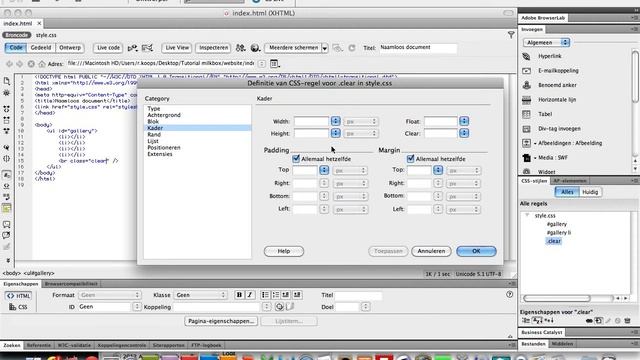Select the Broncode source tab
The height and width of the screenshot is (360, 640).
[17, 35]
